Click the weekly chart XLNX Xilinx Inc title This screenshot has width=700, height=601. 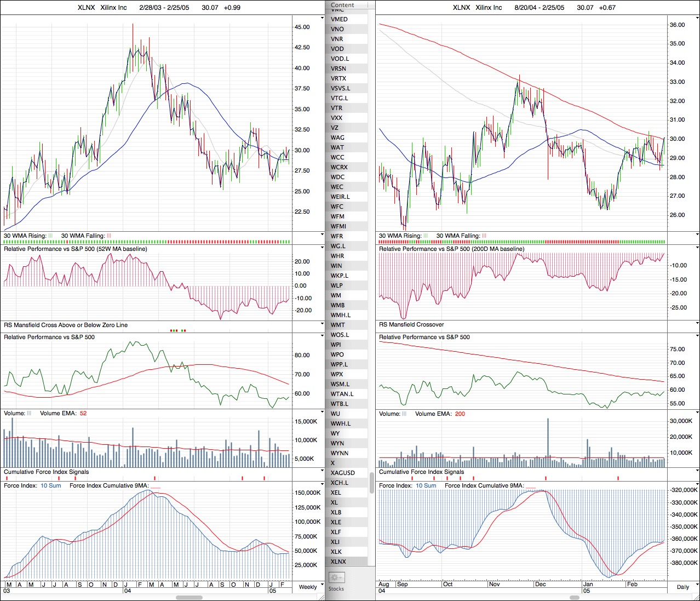(102, 8)
